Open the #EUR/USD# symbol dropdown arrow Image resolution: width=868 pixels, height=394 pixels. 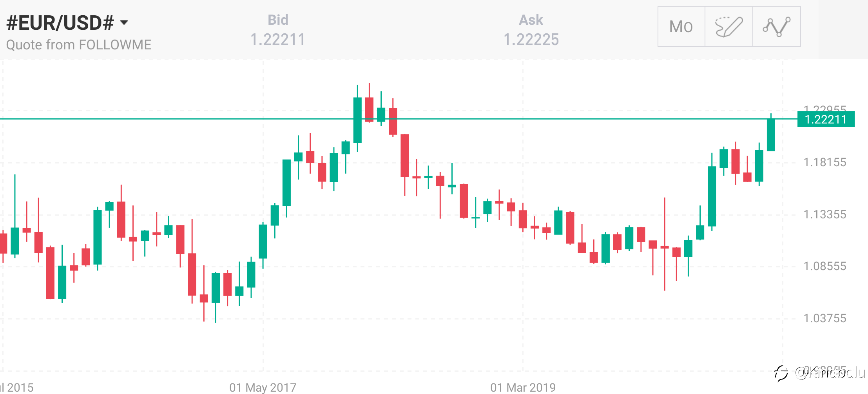tap(124, 23)
